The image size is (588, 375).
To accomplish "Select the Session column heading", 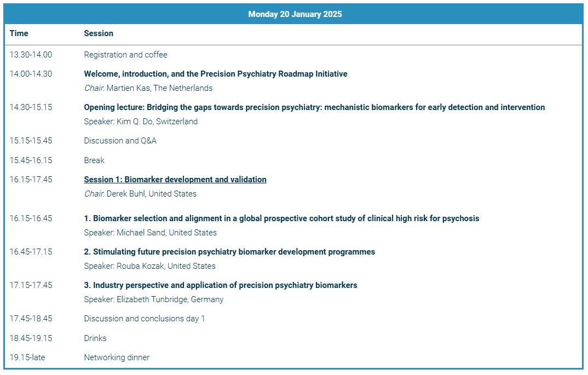I will point(99,33).
